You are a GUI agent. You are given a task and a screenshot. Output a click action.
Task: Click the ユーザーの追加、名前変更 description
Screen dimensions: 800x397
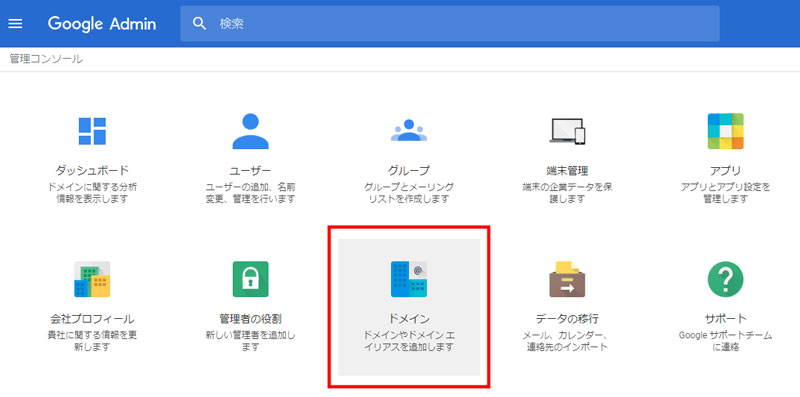(x=251, y=193)
